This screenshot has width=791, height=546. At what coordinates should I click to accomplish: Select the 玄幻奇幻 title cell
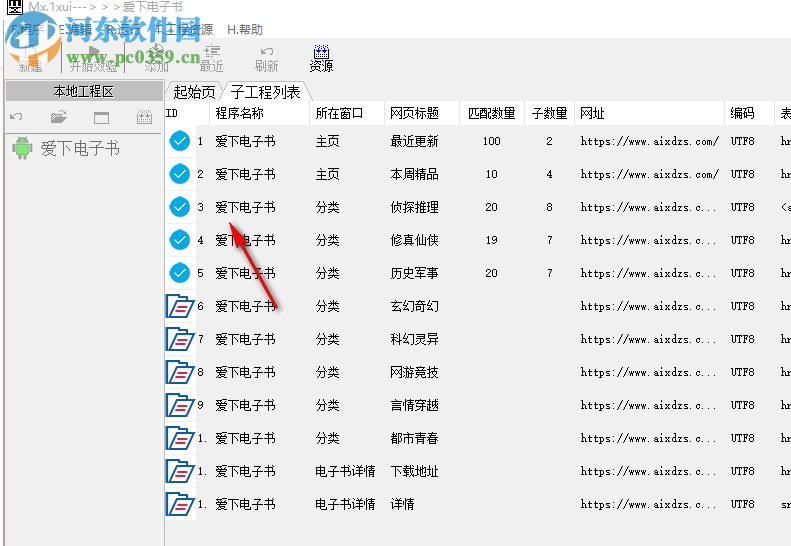pos(414,306)
